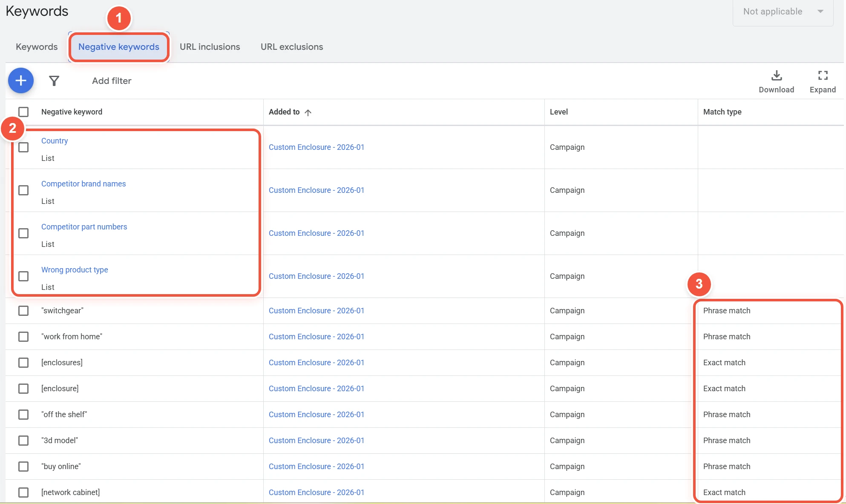
Task: Click the [enclosure] keyword text
Action: (x=60, y=389)
